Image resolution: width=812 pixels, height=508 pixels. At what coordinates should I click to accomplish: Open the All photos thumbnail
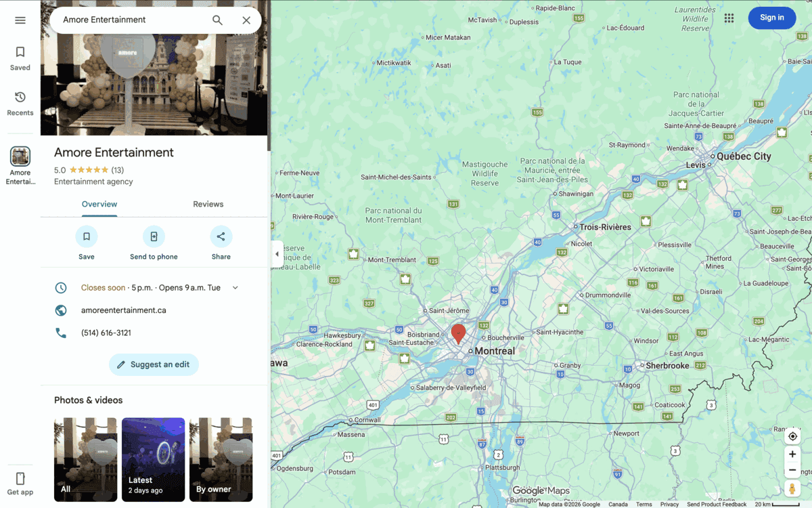coord(85,460)
